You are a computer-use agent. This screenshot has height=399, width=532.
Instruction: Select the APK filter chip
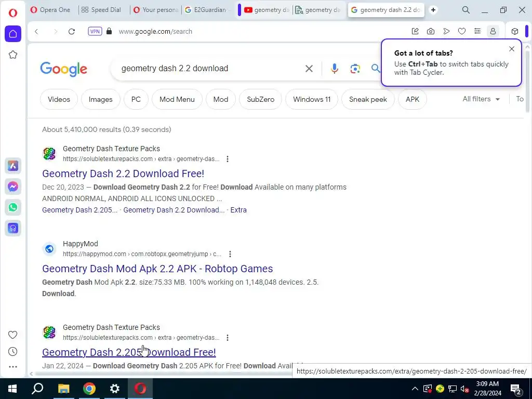[x=413, y=99]
